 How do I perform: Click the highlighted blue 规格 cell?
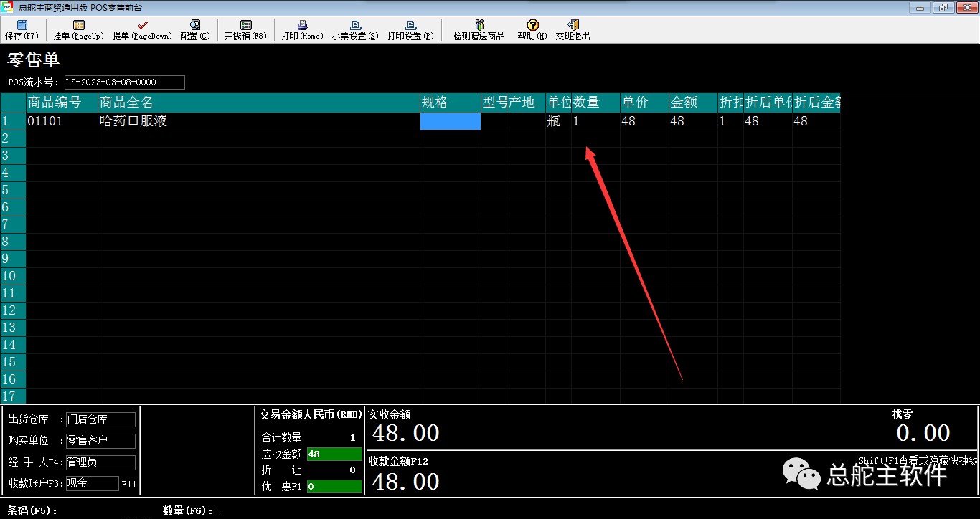tap(450, 121)
